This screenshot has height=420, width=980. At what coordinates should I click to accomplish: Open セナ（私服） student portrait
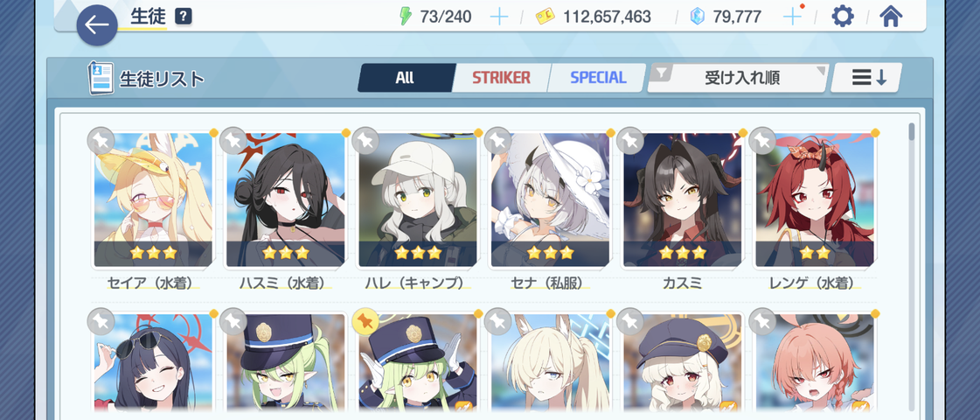coord(550,199)
